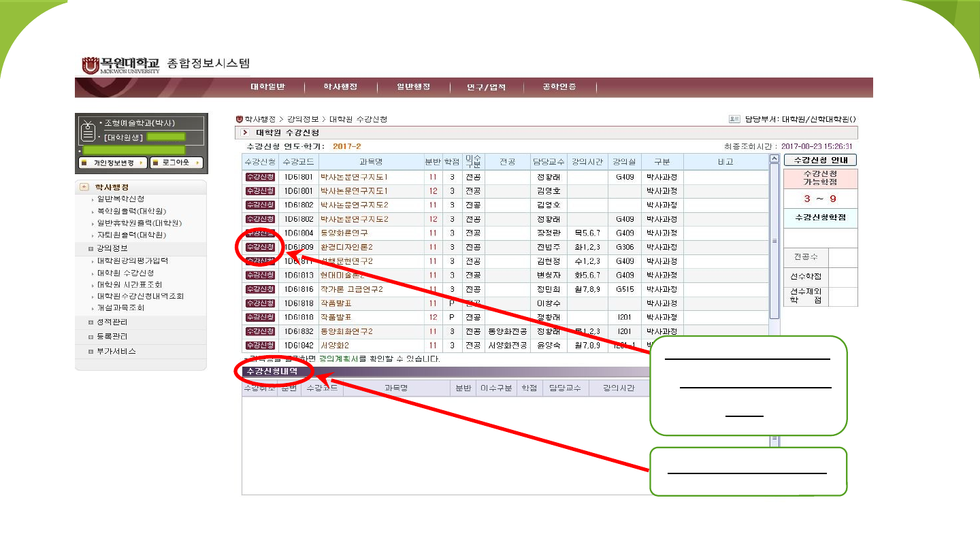Screen dimensions: 980x551
Task: Expand the 부가서비스 menu section
Action: pos(91,352)
